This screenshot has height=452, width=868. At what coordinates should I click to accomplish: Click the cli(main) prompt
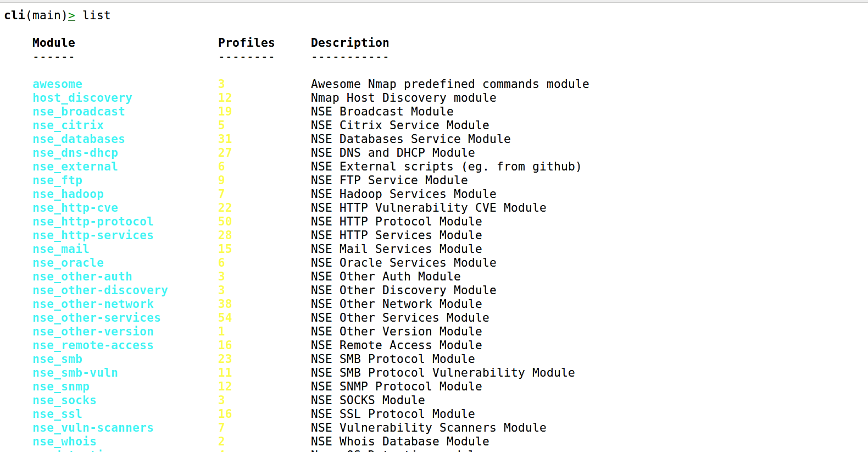[39, 15]
